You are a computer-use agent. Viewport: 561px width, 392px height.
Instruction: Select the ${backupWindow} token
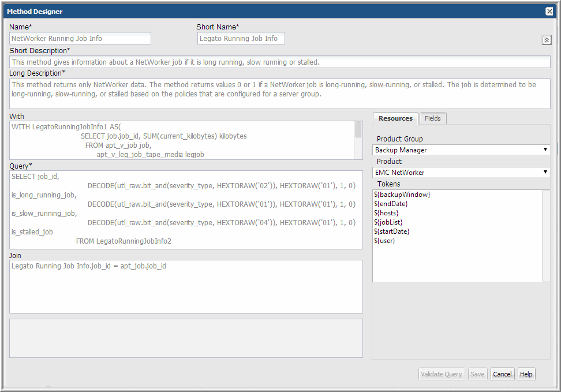click(x=402, y=195)
